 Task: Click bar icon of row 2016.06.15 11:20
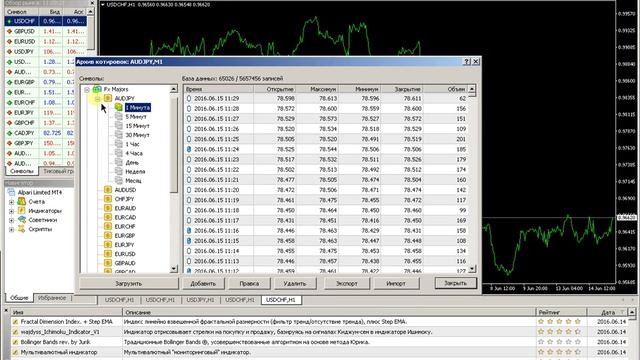(189, 190)
